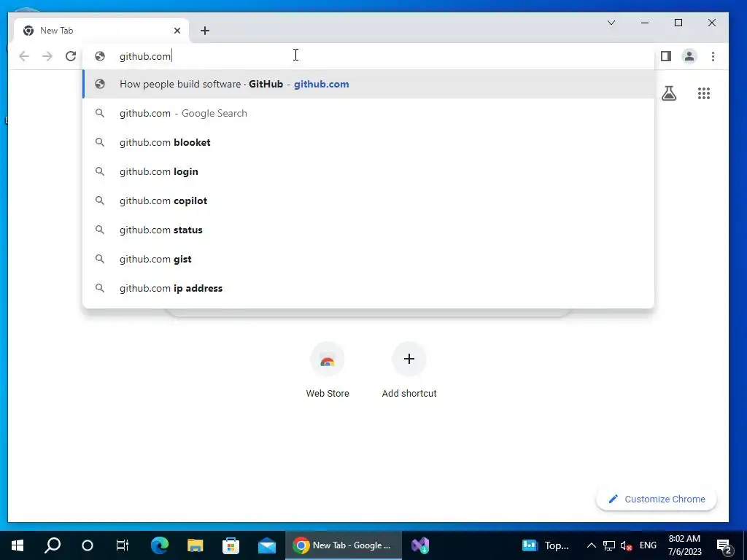
Task: Reload the page with refresh icon
Action: 71,56
